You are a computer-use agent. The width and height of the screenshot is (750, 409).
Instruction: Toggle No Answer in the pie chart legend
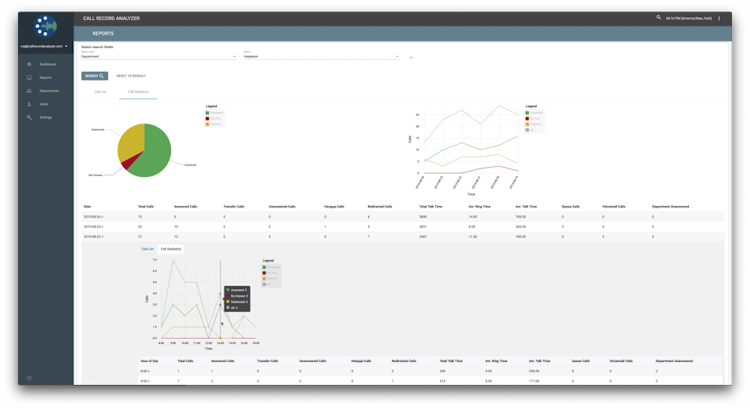point(214,119)
